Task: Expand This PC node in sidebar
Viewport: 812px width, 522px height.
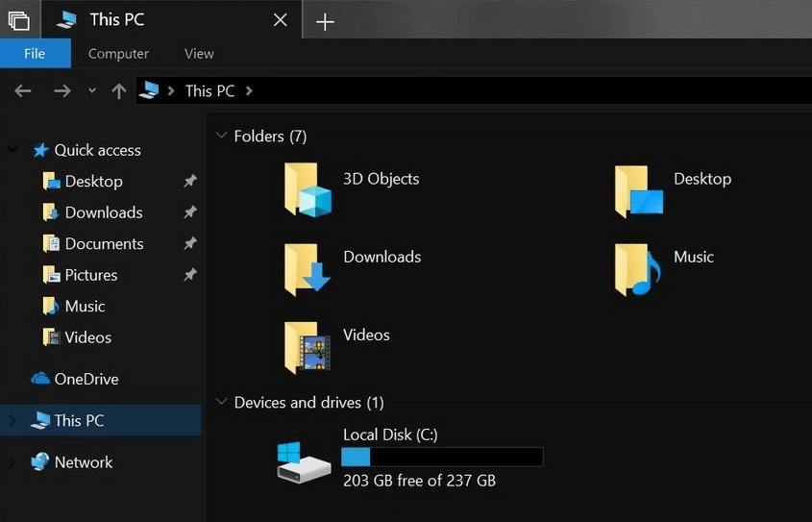Action: click(x=12, y=420)
